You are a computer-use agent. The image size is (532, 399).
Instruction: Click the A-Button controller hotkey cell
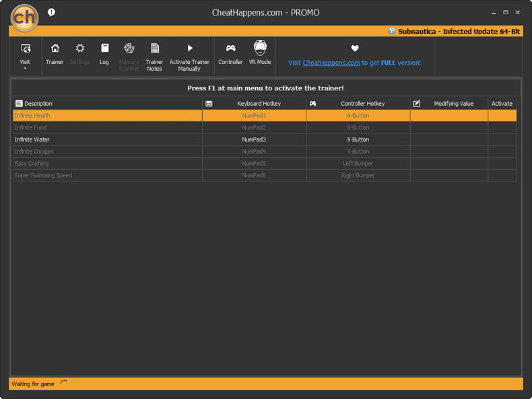pyautogui.click(x=358, y=115)
